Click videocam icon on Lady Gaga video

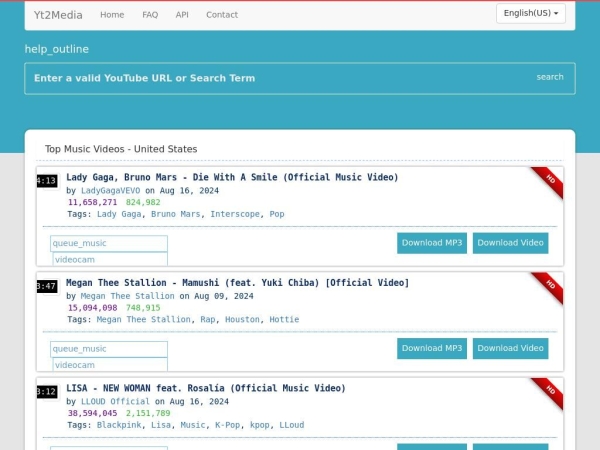[110, 259]
